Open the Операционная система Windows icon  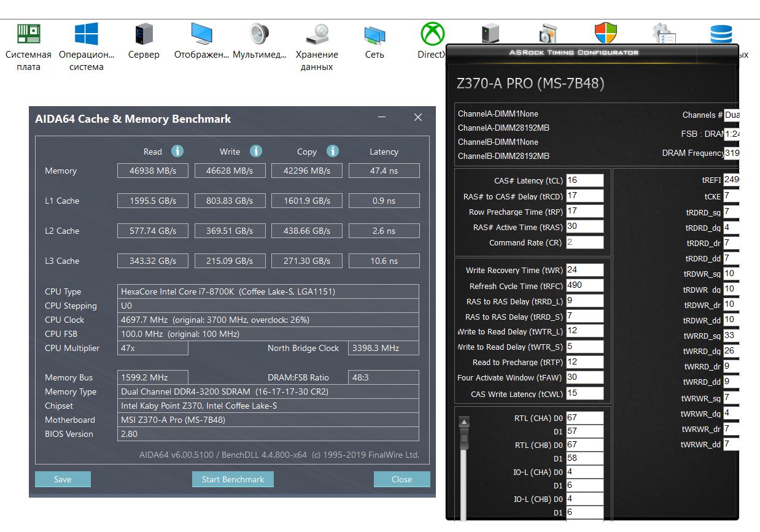87,34
